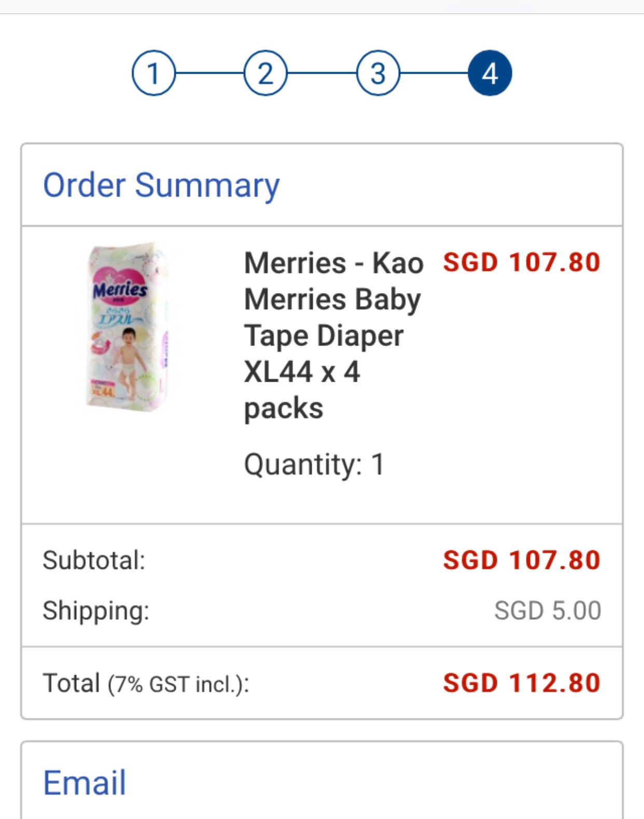
Task: Click the item price beside the product title
Action: (x=522, y=262)
